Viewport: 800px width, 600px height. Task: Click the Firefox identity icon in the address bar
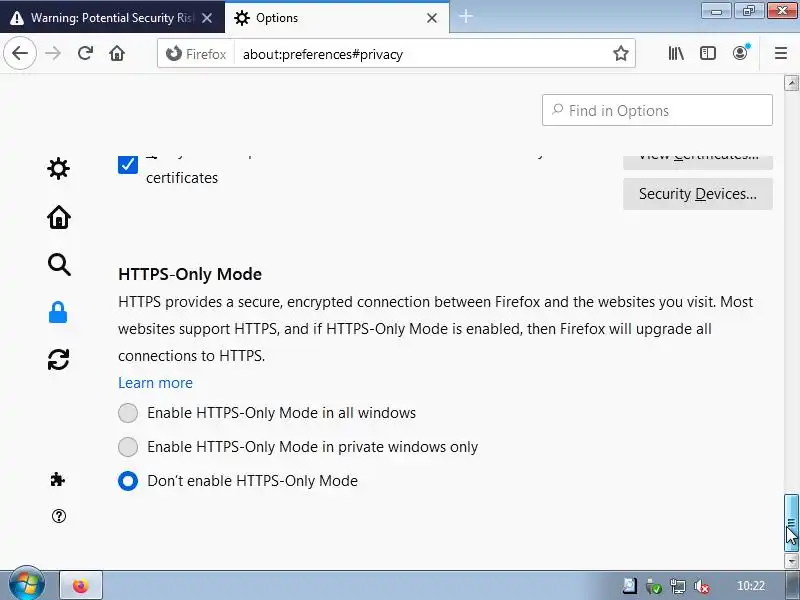(x=196, y=54)
